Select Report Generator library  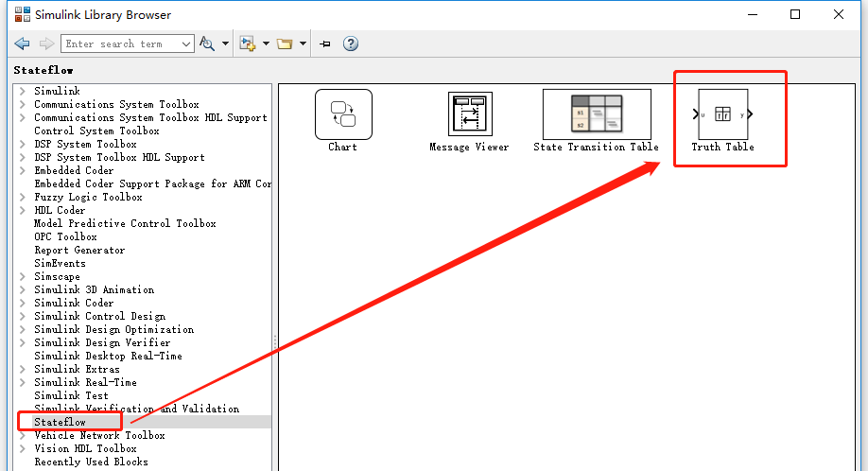click(79, 251)
